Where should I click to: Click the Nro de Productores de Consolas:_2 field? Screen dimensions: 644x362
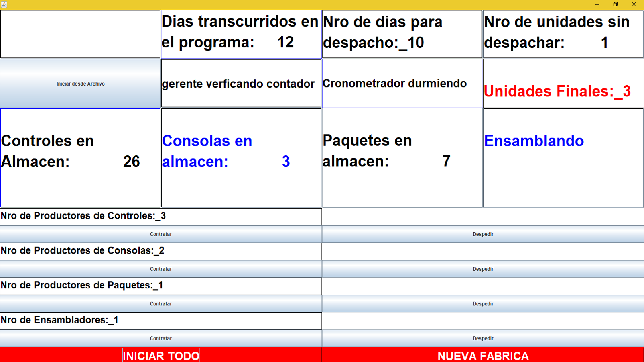click(161, 251)
